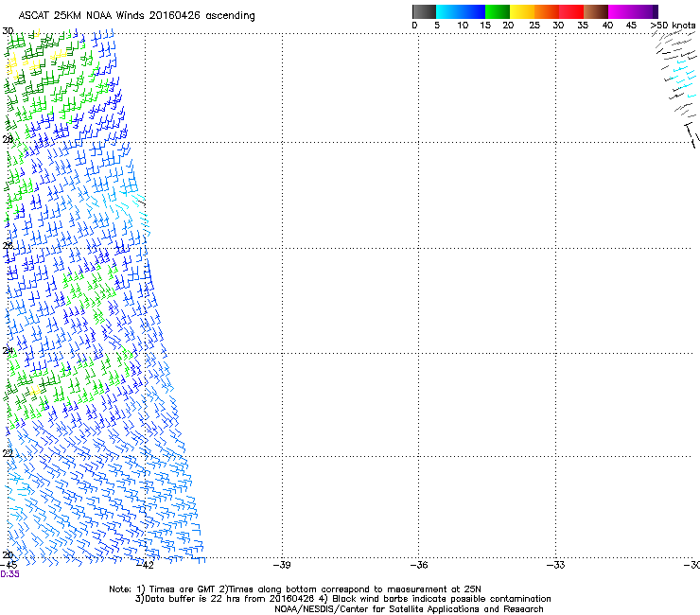700x615 pixels.
Task: Click the 'NOAA/NESDIS/Center for Satellite Applications and Research' credit
Action: coord(409,609)
